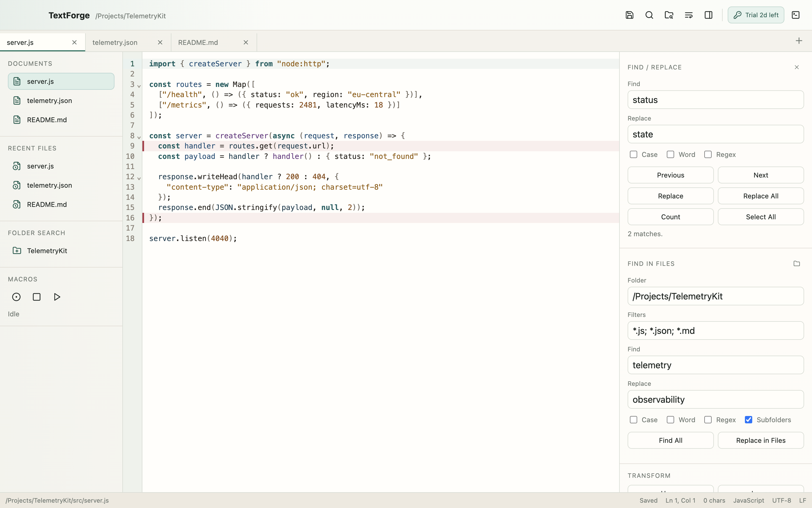This screenshot has height=508, width=812.
Task: Focus the Filters input field
Action: [x=716, y=330]
